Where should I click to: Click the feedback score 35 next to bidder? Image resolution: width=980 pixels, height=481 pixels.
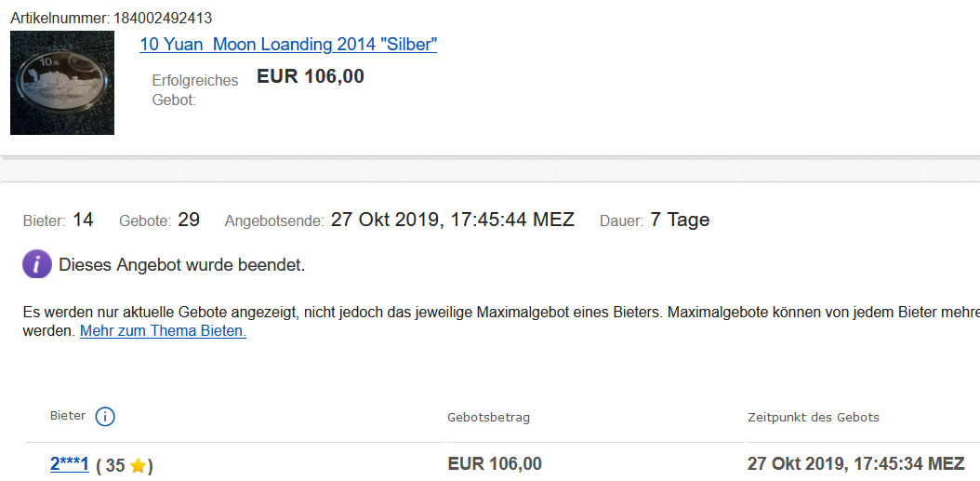115,466
